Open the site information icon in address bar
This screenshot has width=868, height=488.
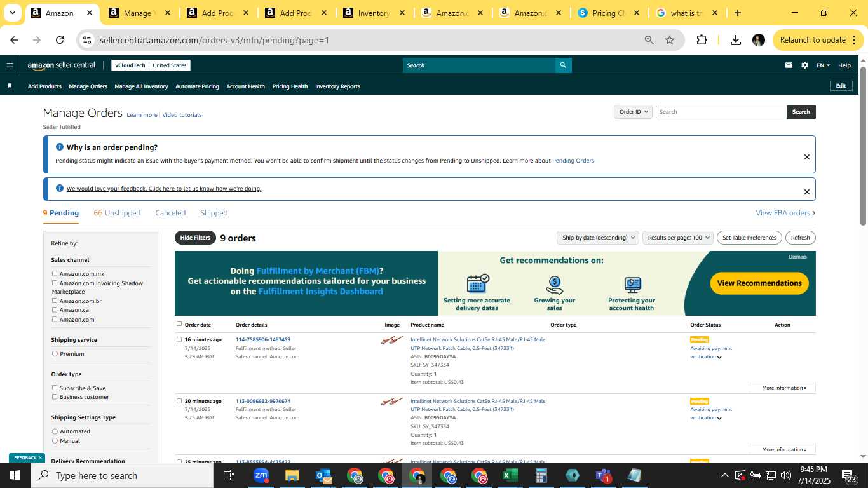[x=87, y=40]
